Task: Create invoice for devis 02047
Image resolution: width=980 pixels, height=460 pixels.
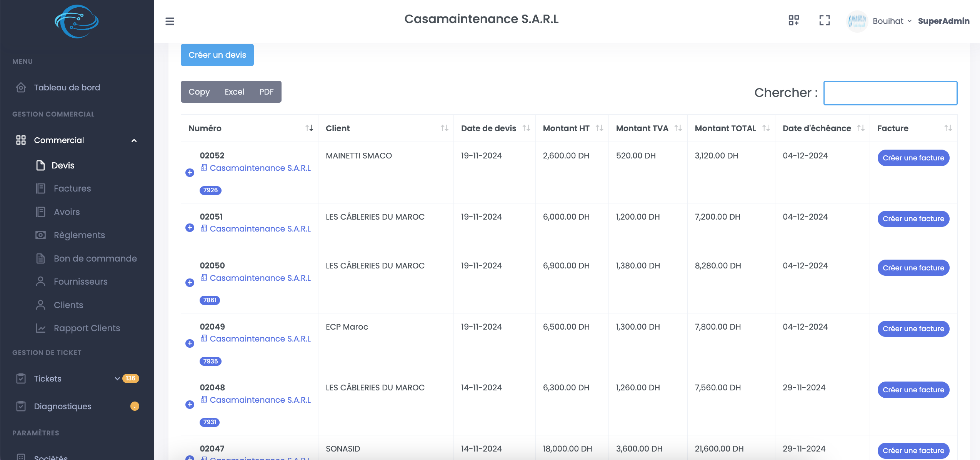Action: click(x=913, y=451)
